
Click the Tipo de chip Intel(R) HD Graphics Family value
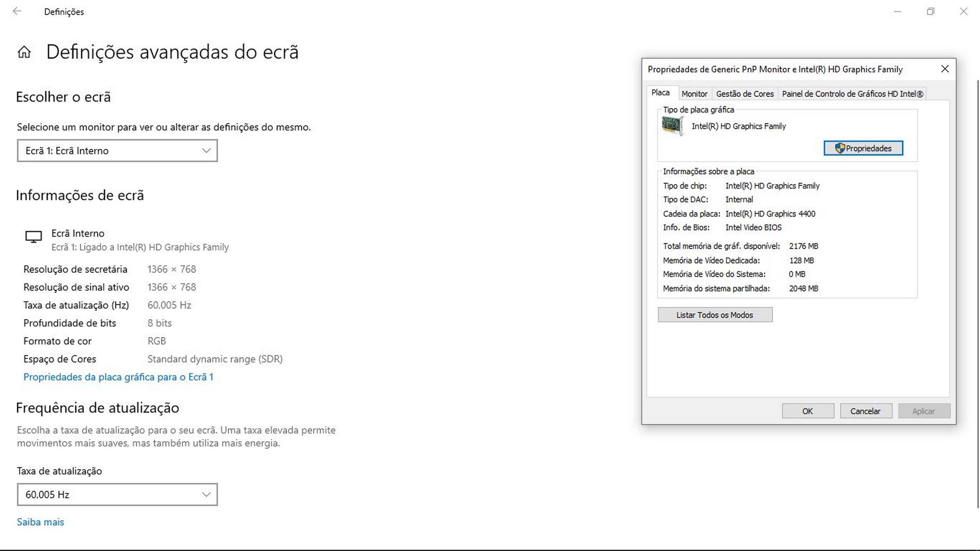click(772, 186)
